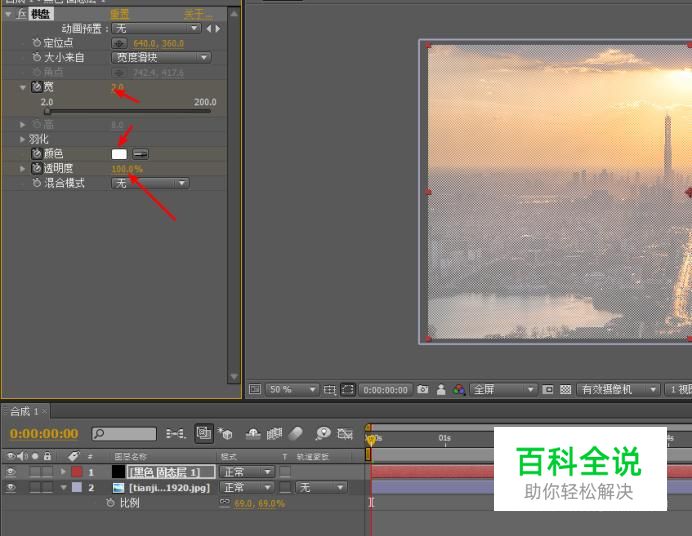The height and width of the screenshot is (536, 692).
Task: Expand the 高 property
Action: 23,124
